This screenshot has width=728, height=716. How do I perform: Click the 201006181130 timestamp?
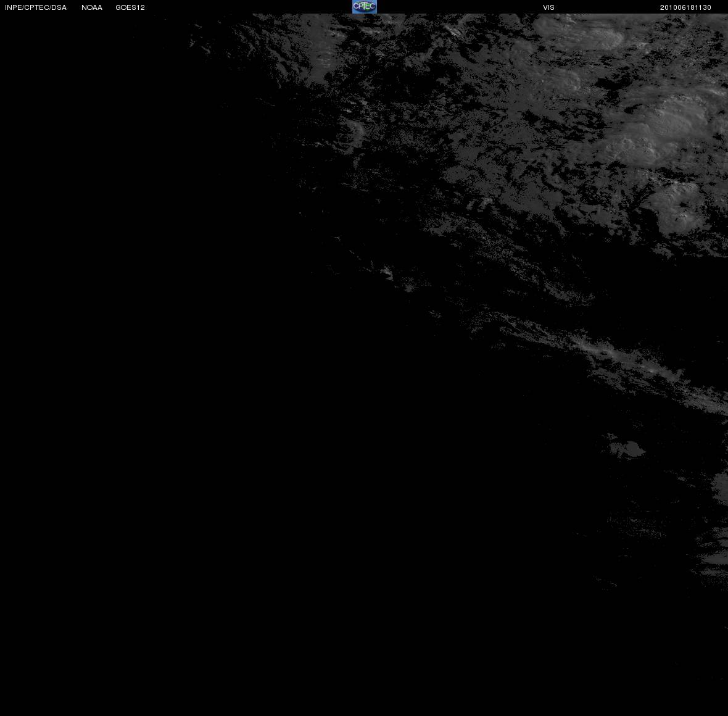pos(685,7)
